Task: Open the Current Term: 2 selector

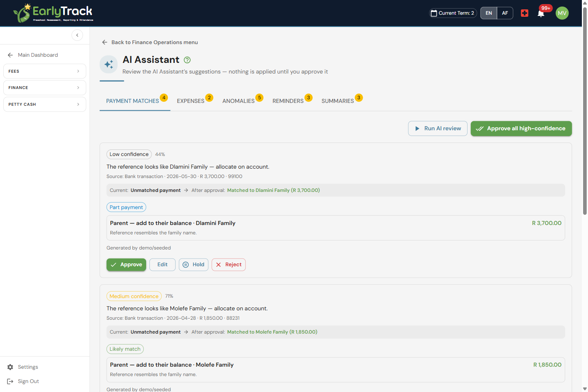Action: pyautogui.click(x=453, y=13)
